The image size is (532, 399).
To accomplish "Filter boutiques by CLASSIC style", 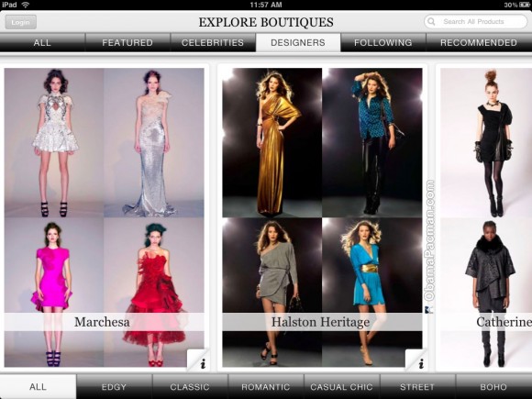I will [x=190, y=387].
